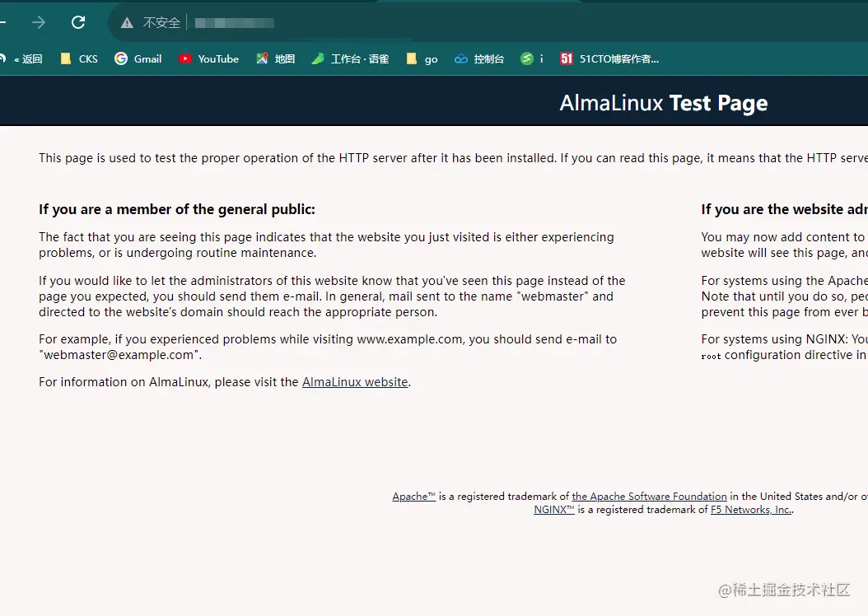Screen dimensions: 868x616
Task: Open the go bookmarks folder
Action: [422, 58]
